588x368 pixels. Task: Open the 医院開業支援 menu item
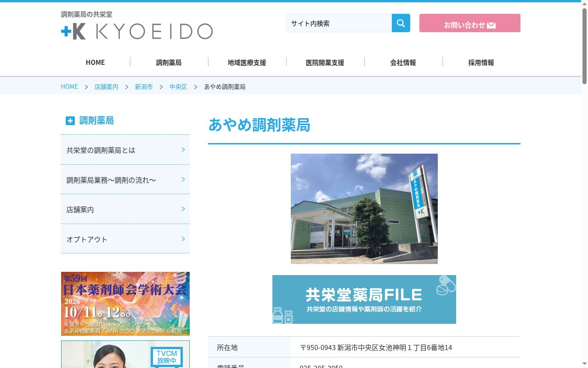(325, 62)
